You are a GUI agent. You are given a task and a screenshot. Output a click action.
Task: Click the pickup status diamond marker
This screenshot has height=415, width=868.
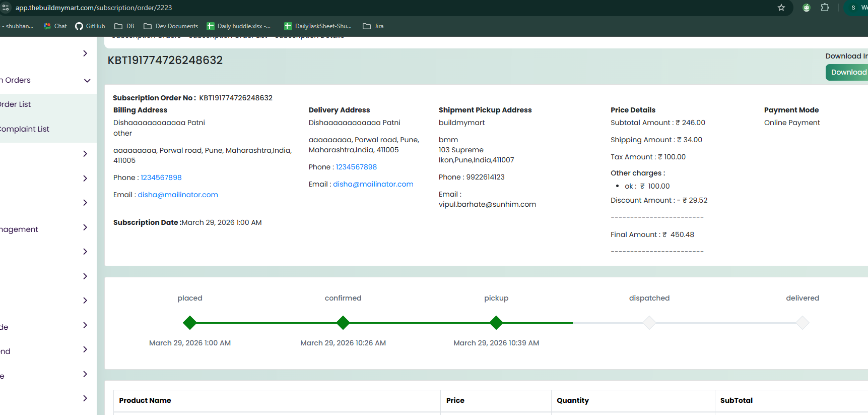(496, 323)
